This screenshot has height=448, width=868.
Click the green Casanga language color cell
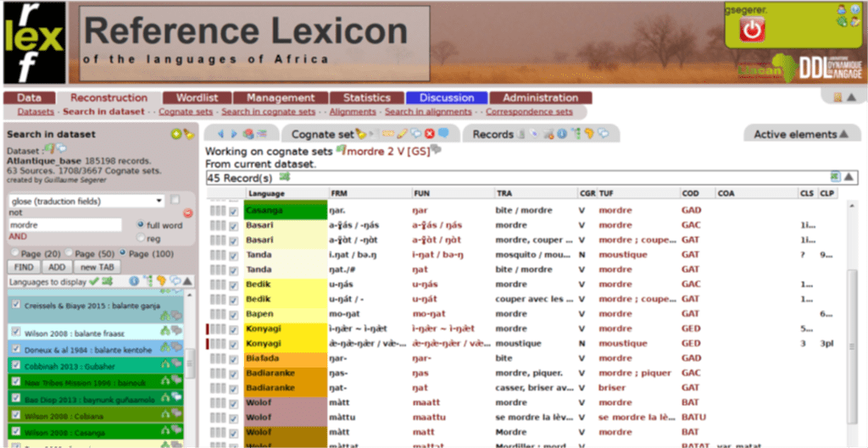tap(285, 209)
